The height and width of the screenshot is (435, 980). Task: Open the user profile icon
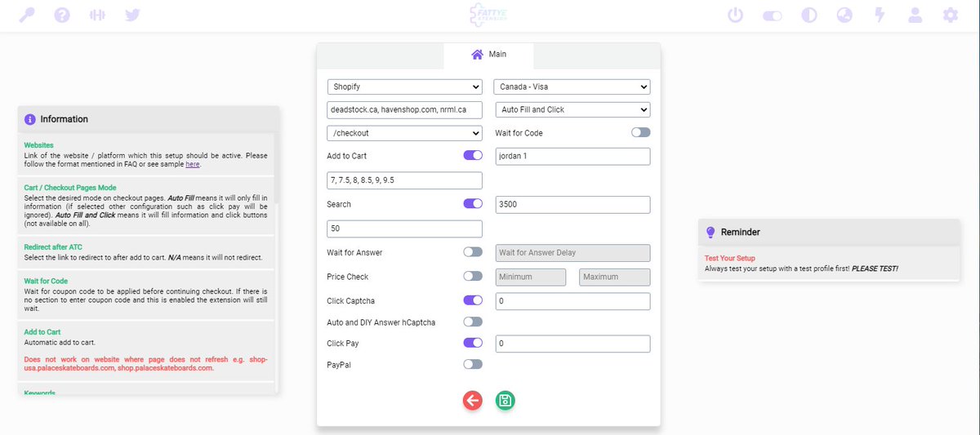pos(915,16)
